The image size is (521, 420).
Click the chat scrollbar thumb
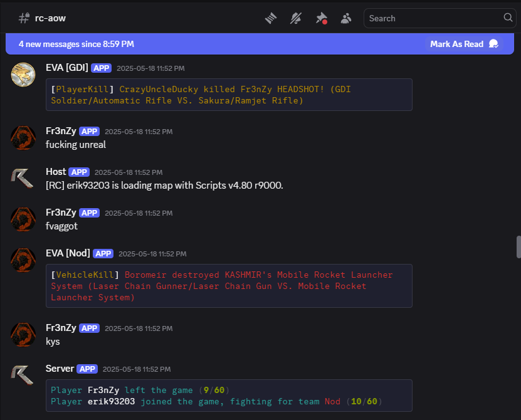tap(518, 246)
